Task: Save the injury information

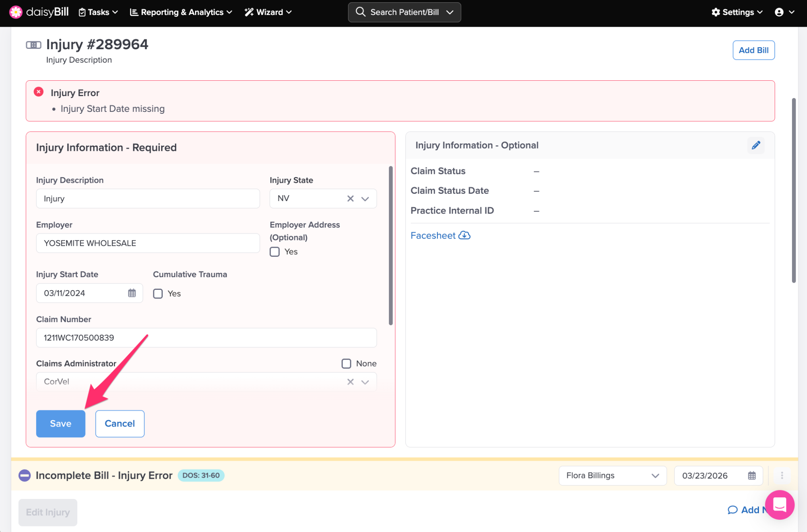Action: (x=60, y=423)
